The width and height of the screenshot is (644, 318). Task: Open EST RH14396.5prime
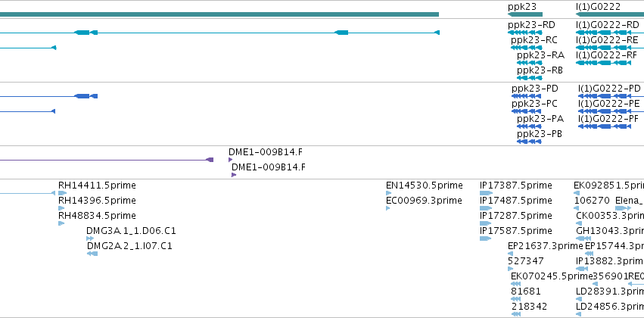point(97,201)
